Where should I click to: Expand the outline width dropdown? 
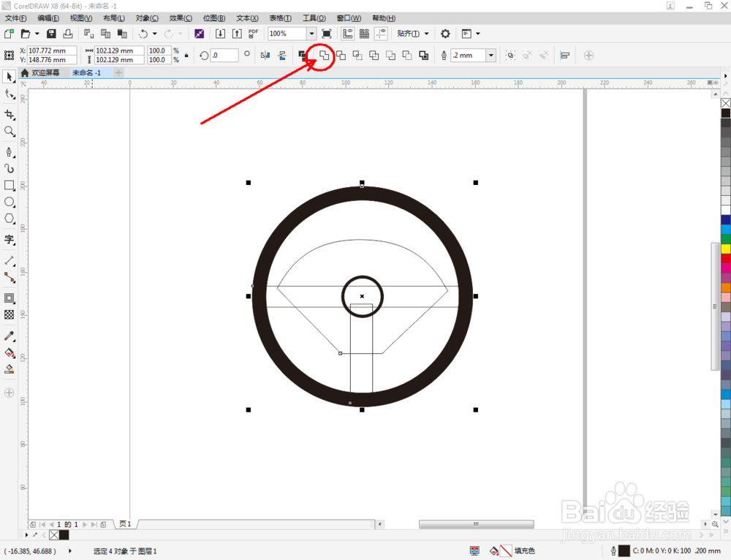491,56
